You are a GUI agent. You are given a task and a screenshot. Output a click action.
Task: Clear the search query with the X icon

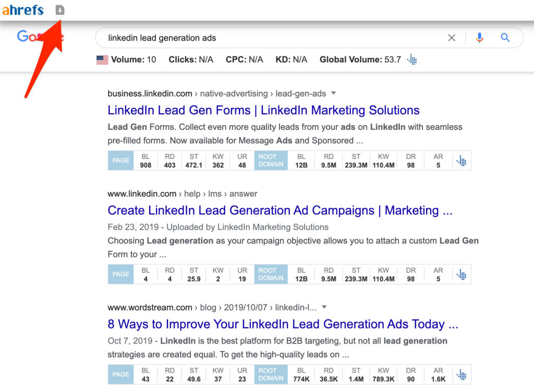(452, 38)
